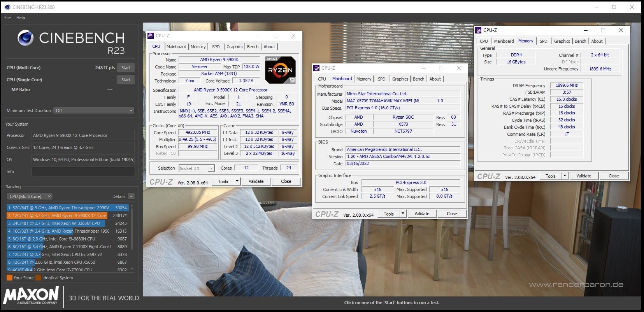Screen dimensions: 644x312
Task: Open About tab in Memory CPU-Z window
Action: (597, 41)
